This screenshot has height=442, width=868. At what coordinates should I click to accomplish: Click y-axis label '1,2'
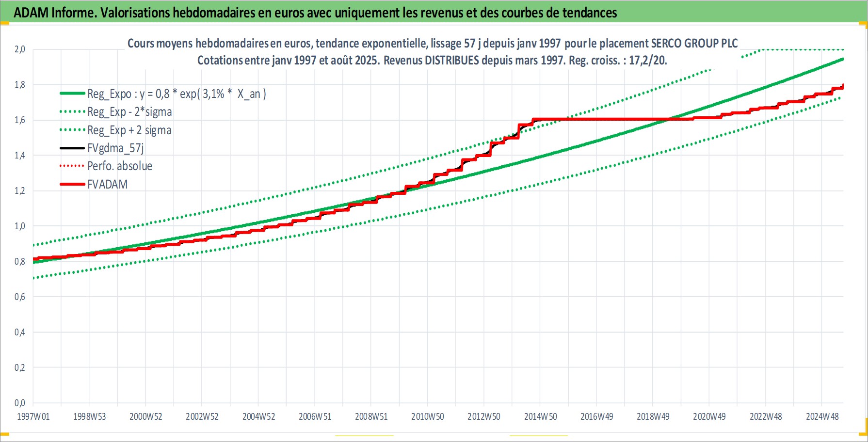(x=19, y=190)
